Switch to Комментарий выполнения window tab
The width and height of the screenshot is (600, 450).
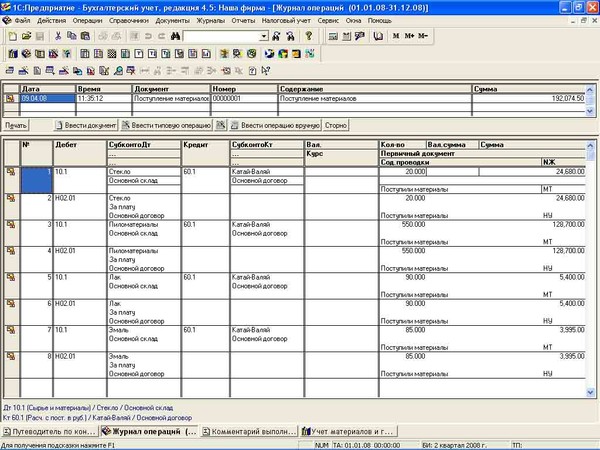click(x=250, y=431)
